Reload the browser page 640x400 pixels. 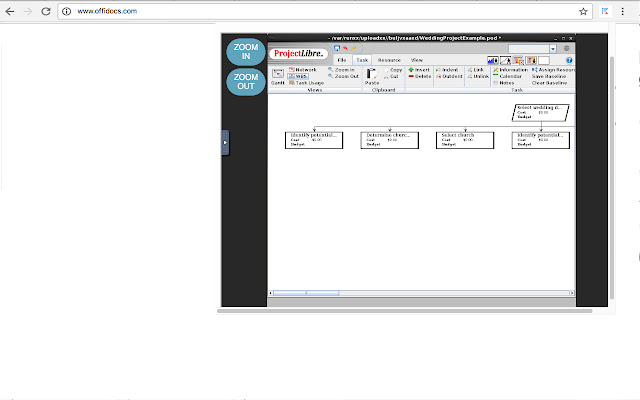tap(46, 11)
